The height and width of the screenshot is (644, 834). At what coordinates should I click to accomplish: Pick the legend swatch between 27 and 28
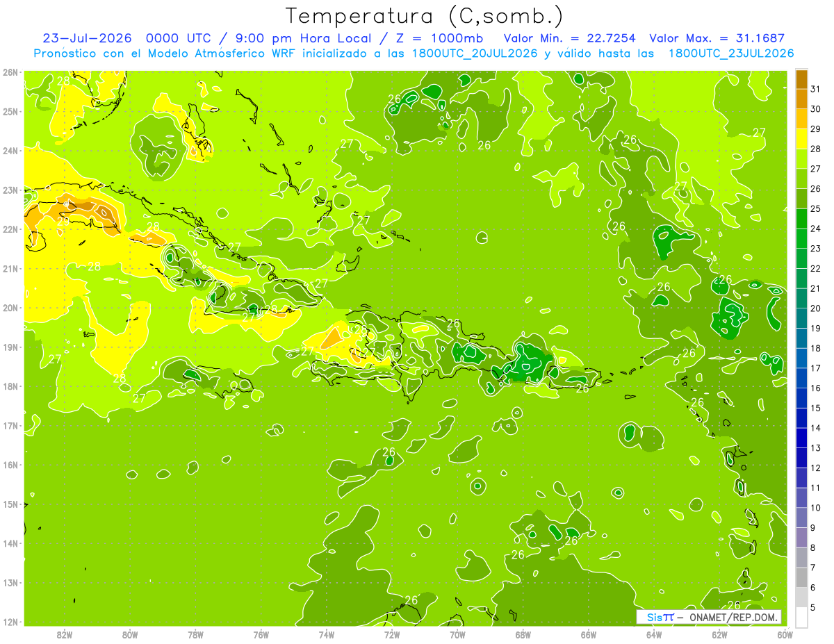[x=801, y=158]
